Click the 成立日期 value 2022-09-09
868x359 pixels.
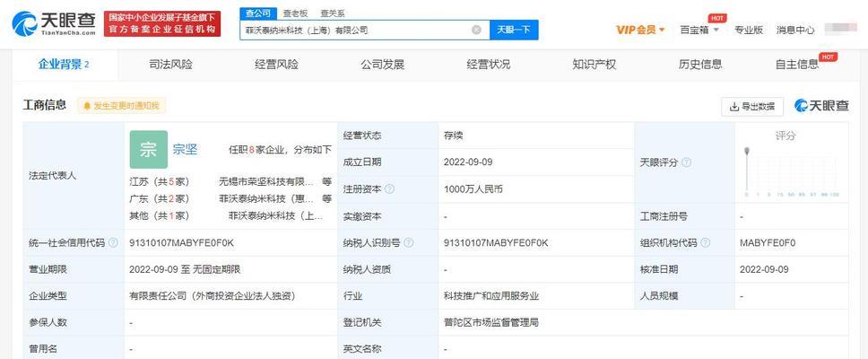pyautogui.click(x=468, y=162)
